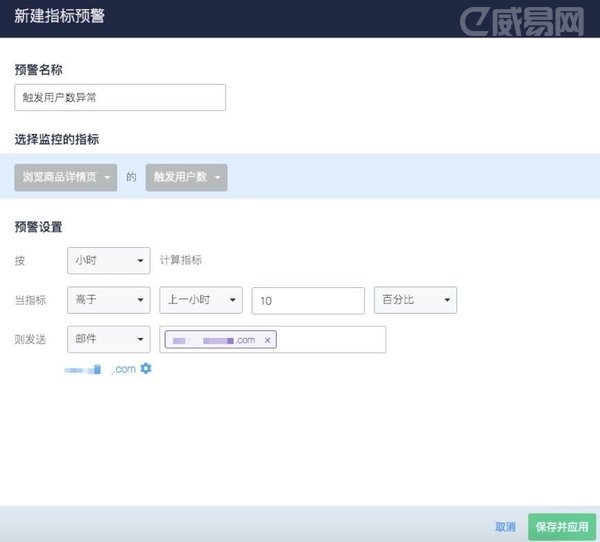Open the 浏览商品详情页 event dropdown

66,177
